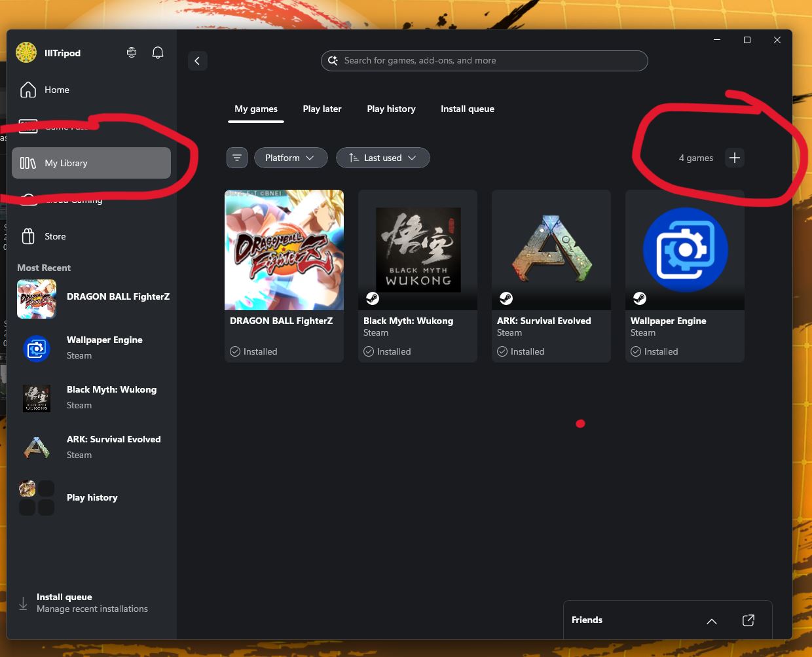This screenshot has width=812, height=657.
Task: Click the My Library books icon
Action: click(28, 163)
